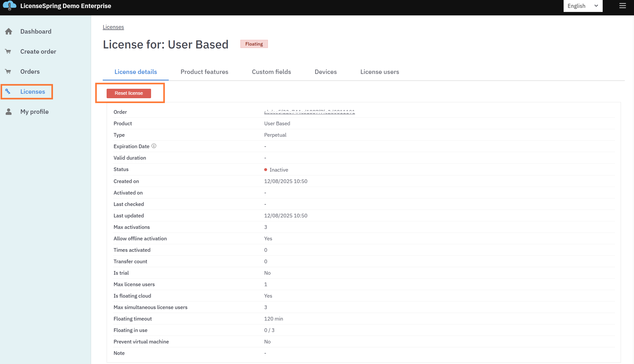Viewport: 634px width, 364px height.
Task: Click the LicenseSpring cloud logo icon
Action: 9,5
